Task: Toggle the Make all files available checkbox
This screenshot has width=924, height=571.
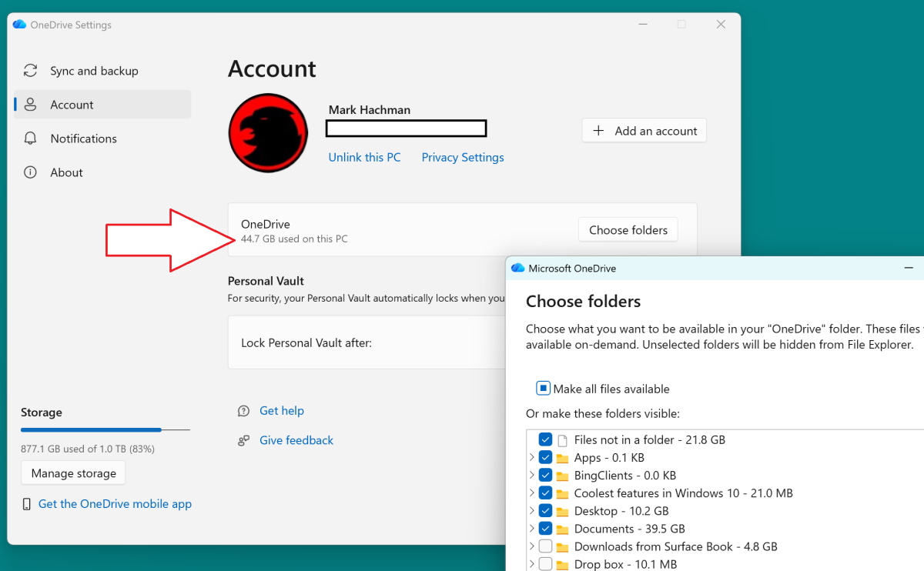Action: (543, 389)
